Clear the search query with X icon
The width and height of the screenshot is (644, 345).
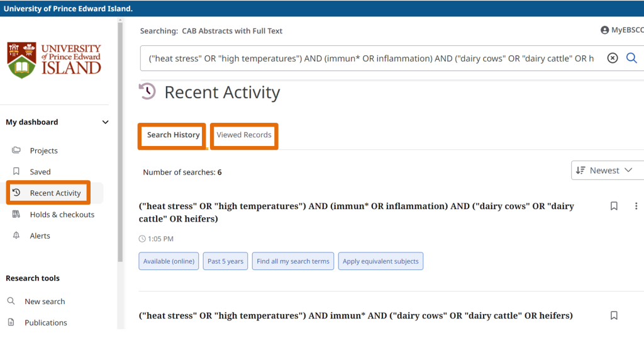pos(612,59)
